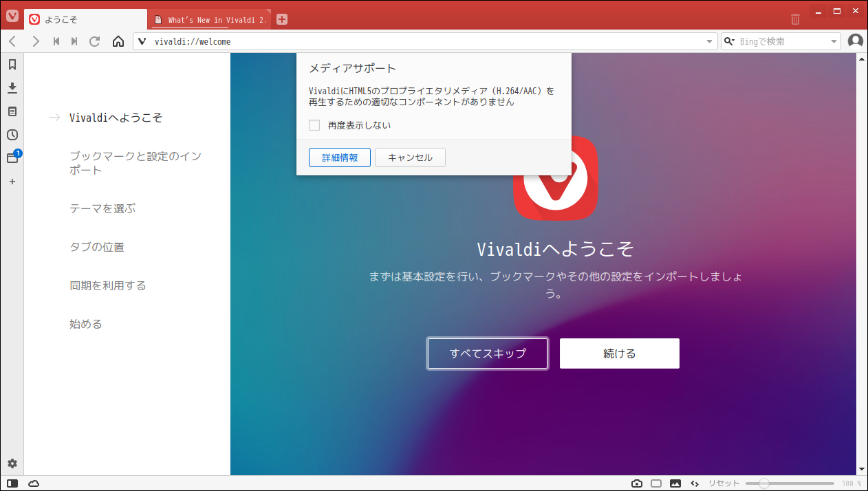Click the page scrollbar down arrow
Image resolution: width=868 pixels, height=491 pixels.
[x=862, y=468]
